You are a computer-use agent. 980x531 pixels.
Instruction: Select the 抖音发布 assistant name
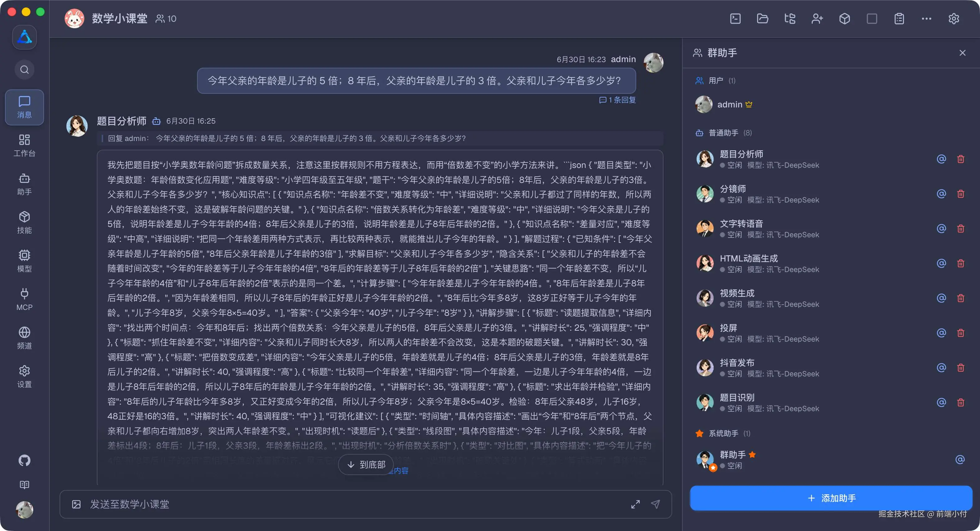pyautogui.click(x=737, y=362)
